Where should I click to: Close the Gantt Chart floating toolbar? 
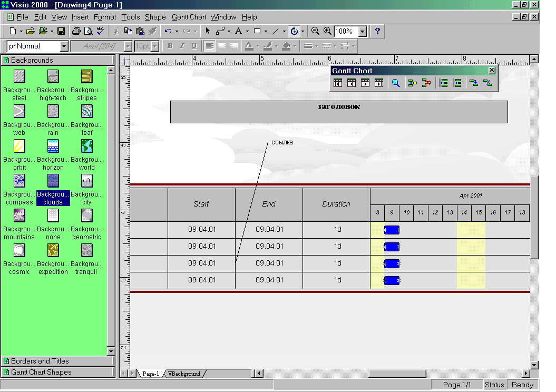click(x=492, y=70)
